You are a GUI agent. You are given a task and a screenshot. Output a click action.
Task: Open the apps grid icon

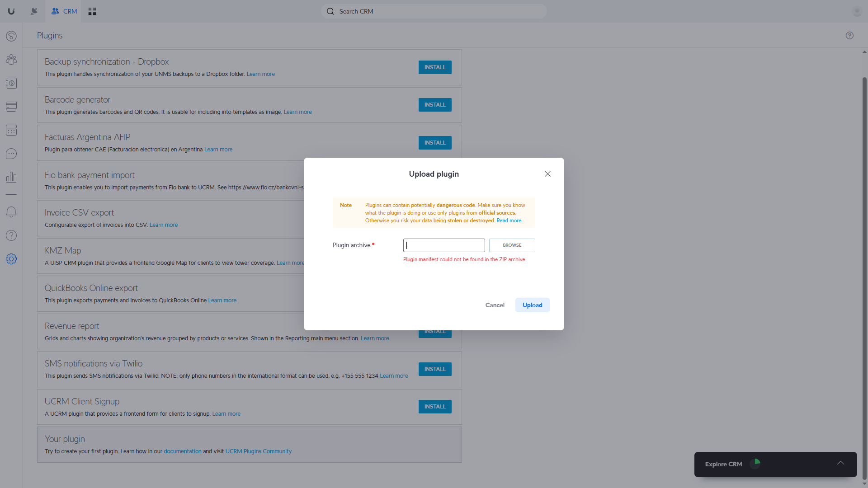[x=92, y=11]
